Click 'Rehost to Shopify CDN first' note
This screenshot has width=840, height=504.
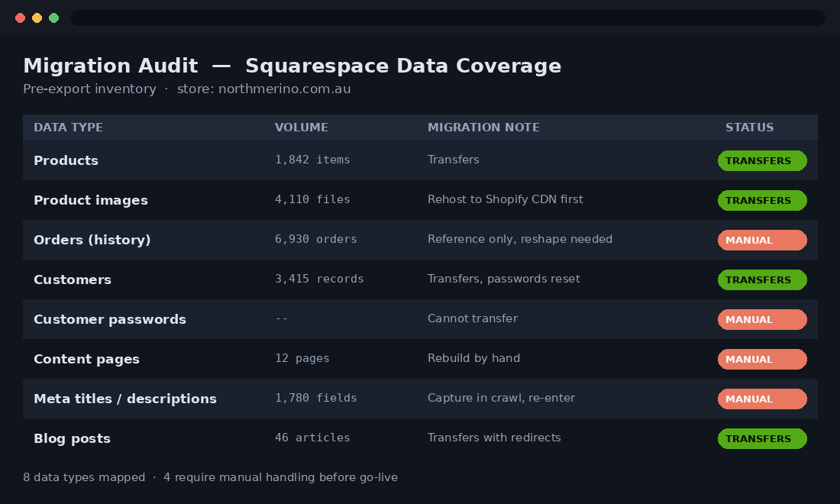tap(506, 199)
